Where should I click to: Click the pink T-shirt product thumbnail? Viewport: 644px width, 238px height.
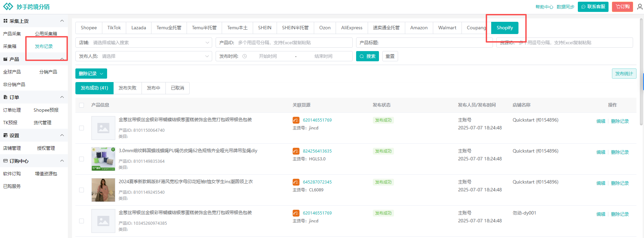pyautogui.click(x=103, y=190)
